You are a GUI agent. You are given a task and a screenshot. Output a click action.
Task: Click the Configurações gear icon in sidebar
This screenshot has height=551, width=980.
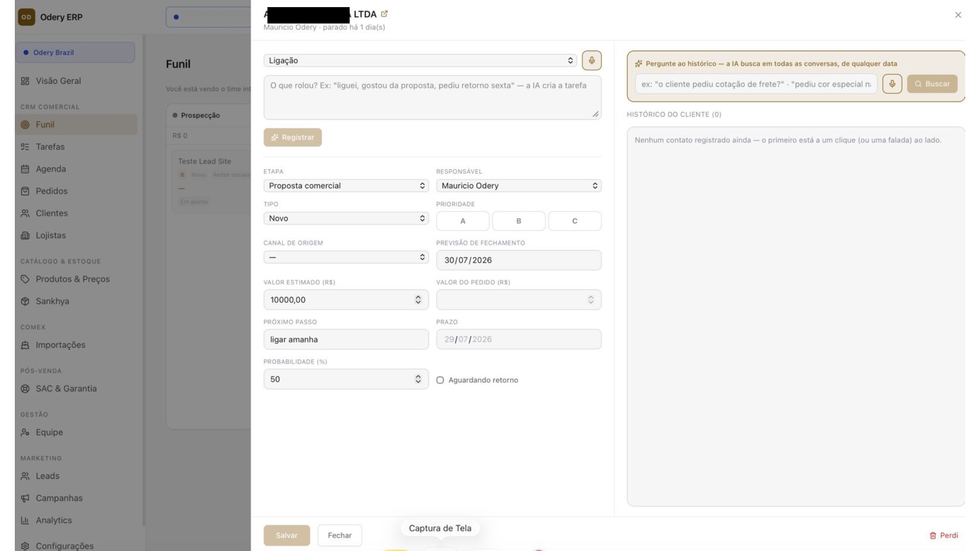click(25, 546)
